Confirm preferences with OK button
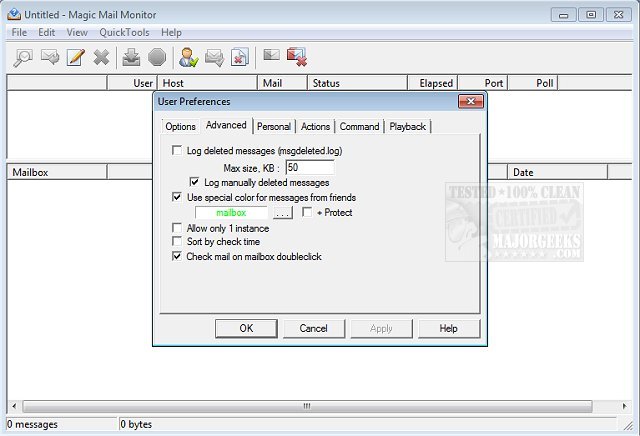Screen dimensions: 640x436 click(x=246, y=329)
